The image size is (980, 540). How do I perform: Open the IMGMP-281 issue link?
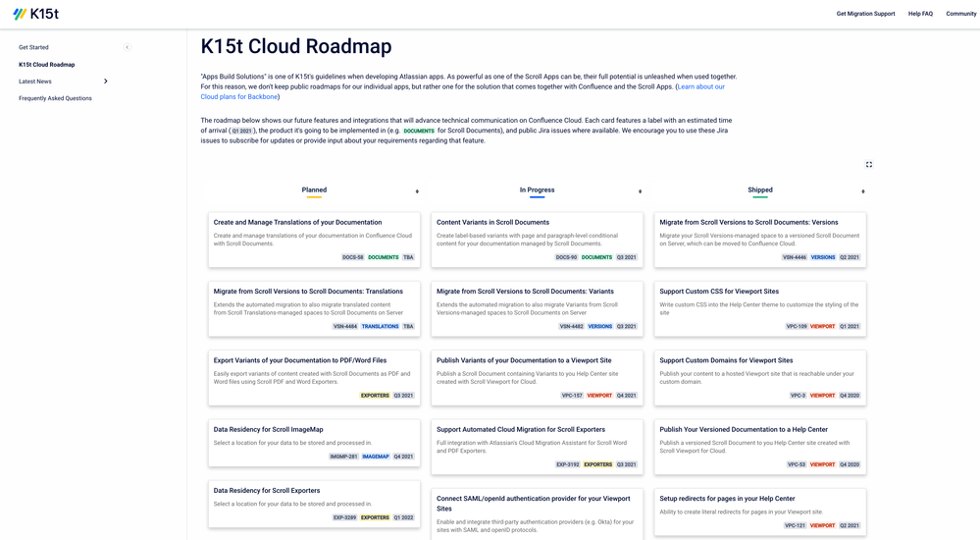(x=343, y=457)
